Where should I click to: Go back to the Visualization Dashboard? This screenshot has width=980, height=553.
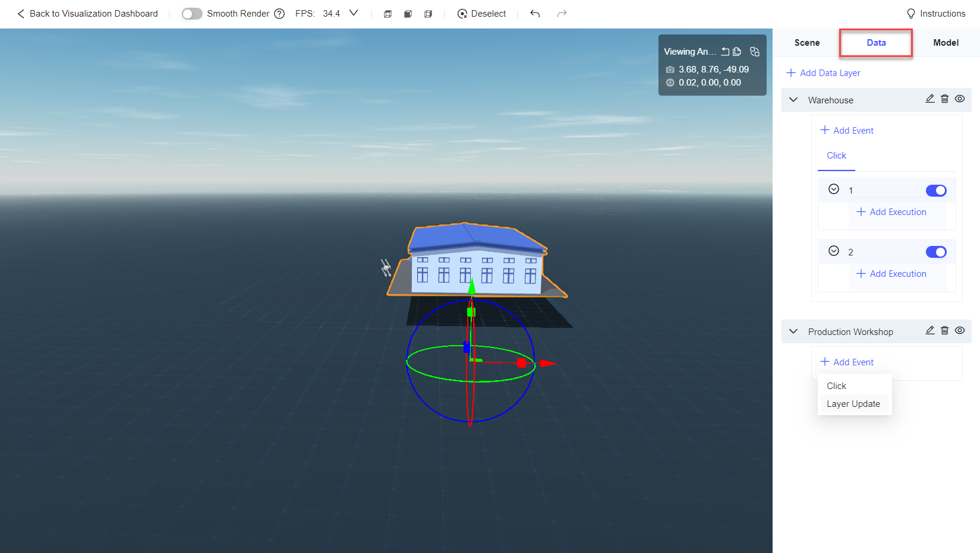pos(87,14)
